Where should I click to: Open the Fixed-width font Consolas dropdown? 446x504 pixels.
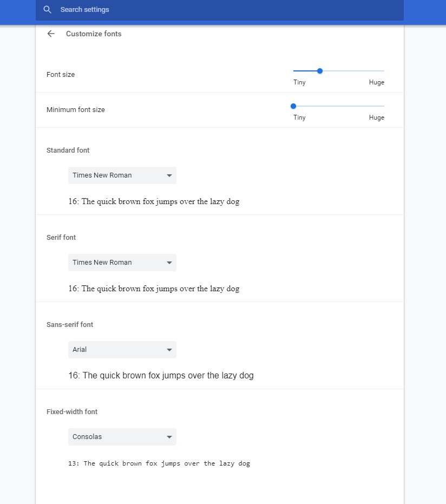click(x=122, y=437)
